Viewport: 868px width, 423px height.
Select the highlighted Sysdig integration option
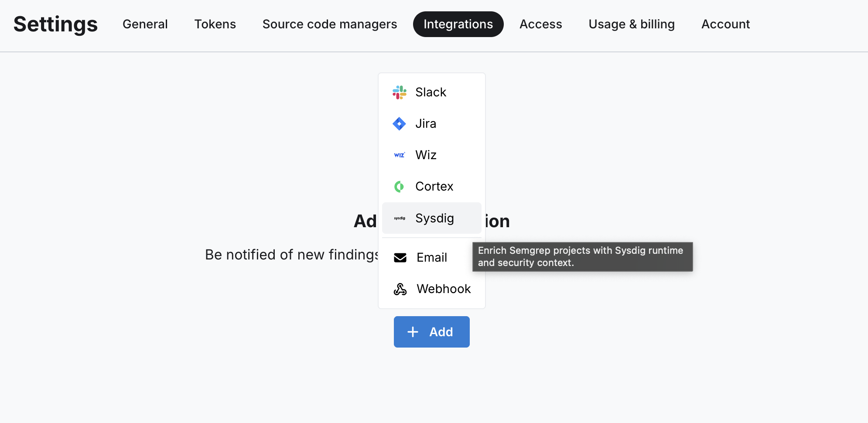(x=432, y=218)
